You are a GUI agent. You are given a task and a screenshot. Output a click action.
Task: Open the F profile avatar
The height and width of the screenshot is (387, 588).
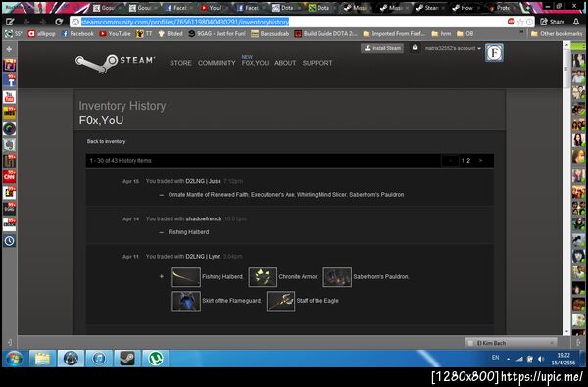tap(494, 53)
